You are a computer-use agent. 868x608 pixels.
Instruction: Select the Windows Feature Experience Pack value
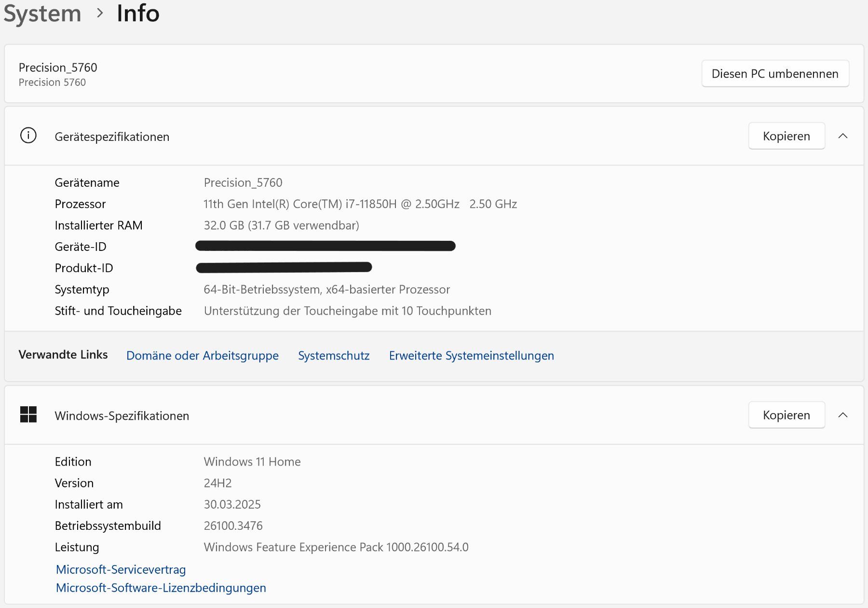click(336, 547)
